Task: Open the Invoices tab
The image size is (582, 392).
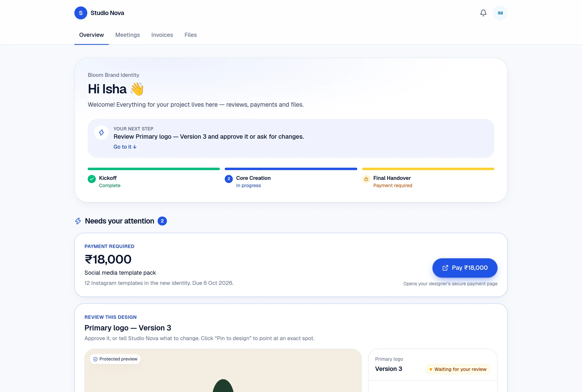Action: [x=162, y=35]
